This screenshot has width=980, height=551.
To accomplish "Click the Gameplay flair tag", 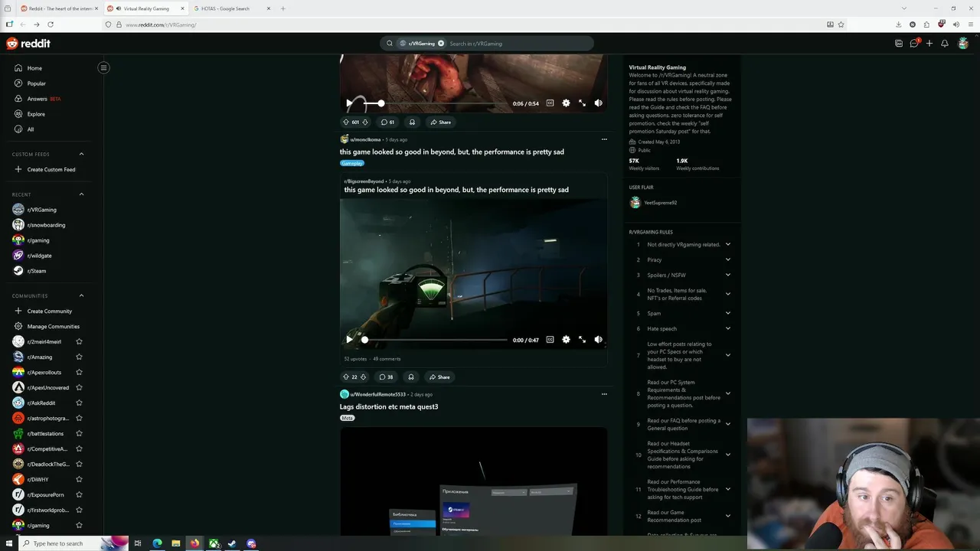I will (x=352, y=163).
